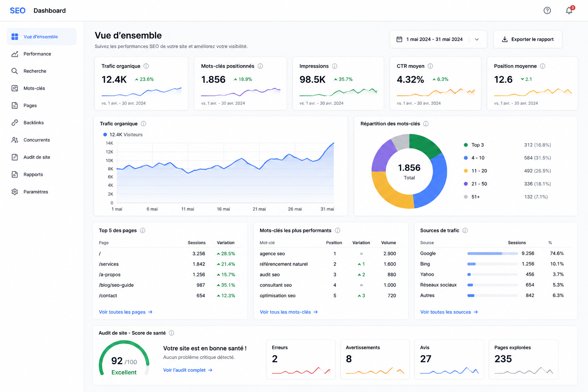The width and height of the screenshot is (588, 392).
Task: Open the date range dropdown 1 mai 2024
Action: click(438, 39)
